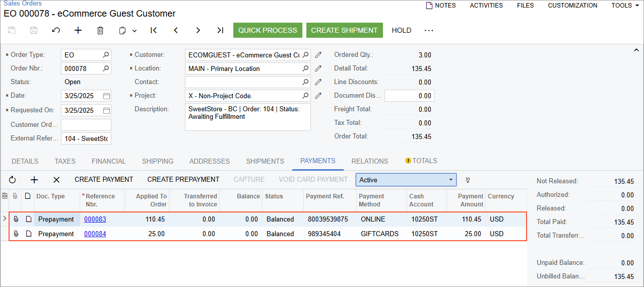Click the Customer Order Nbr. field
The height and width of the screenshot is (287, 644).
point(86,125)
